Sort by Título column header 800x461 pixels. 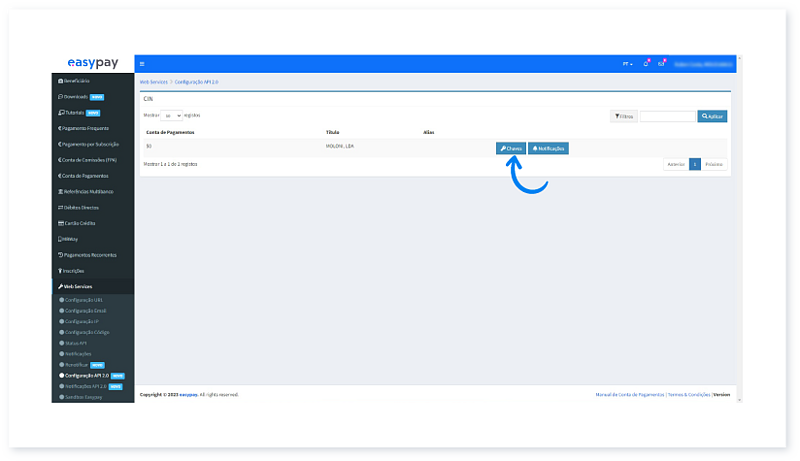coord(333,133)
